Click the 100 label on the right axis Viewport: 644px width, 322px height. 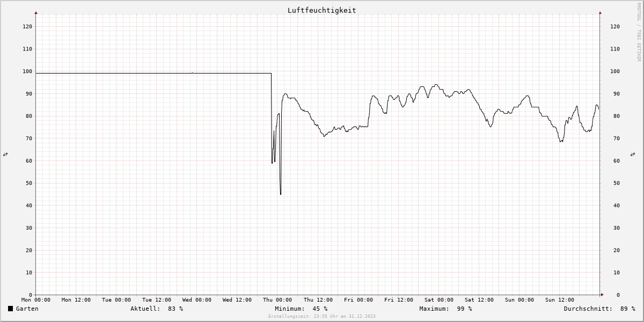coord(615,71)
